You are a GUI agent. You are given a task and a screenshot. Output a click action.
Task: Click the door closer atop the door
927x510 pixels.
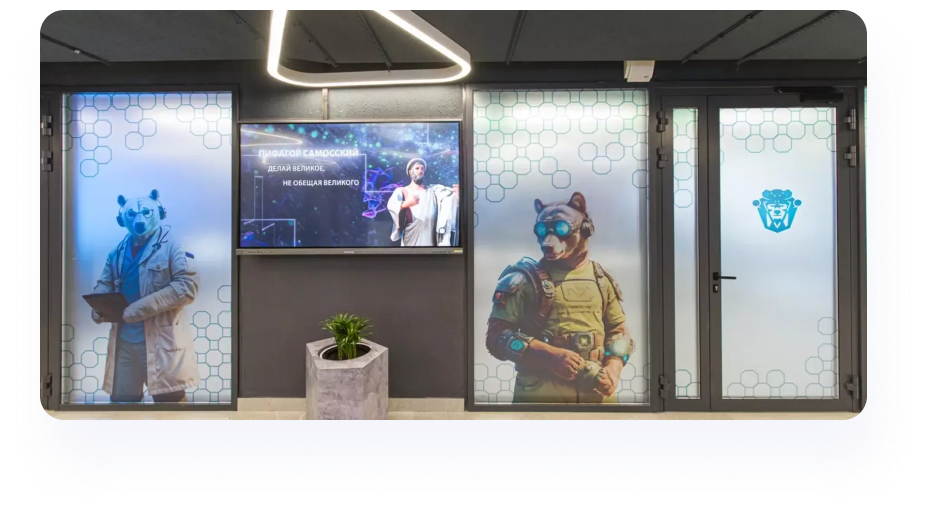tap(807, 92)
